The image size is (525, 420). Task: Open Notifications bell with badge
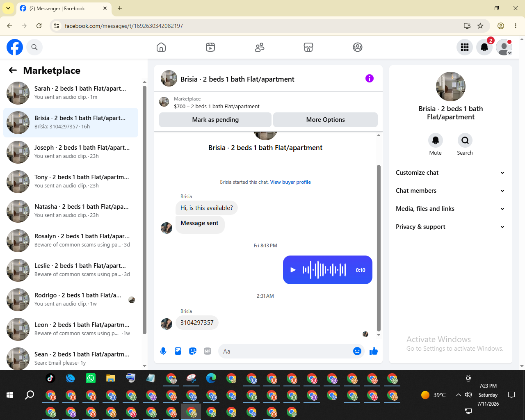(484, 47)
